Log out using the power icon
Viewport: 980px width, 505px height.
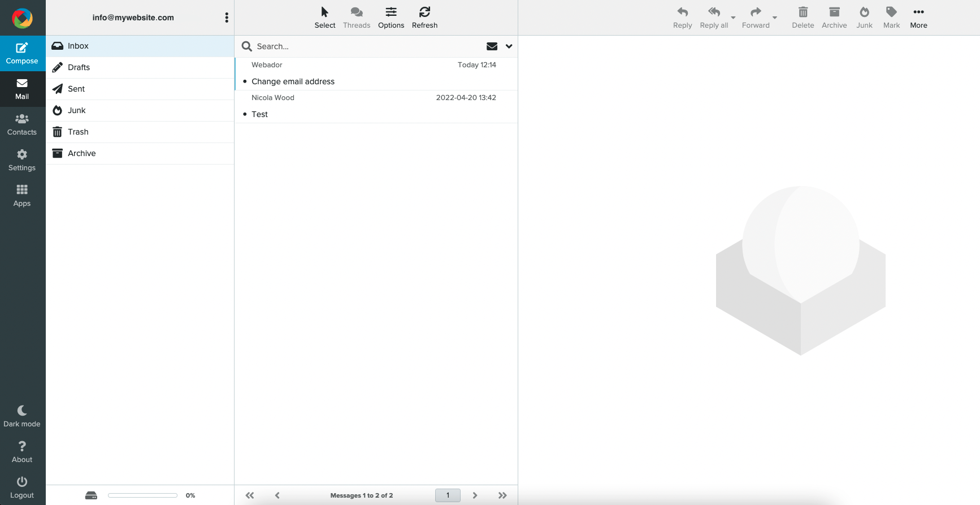click(22, 487)
